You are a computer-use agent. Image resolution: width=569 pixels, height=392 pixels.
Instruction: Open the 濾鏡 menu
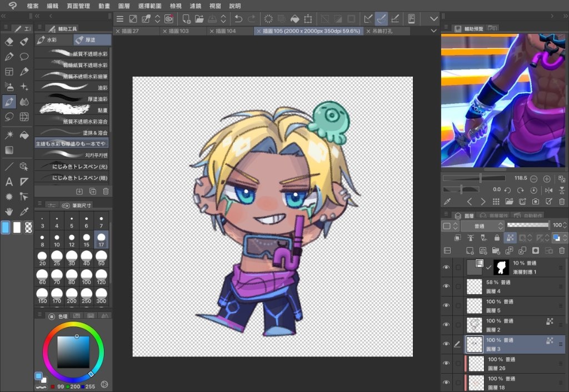click(x=195, y=6)
